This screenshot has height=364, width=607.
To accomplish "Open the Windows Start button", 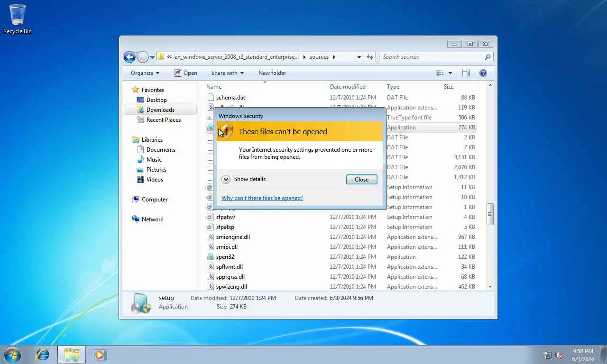I will click(12, 355).
